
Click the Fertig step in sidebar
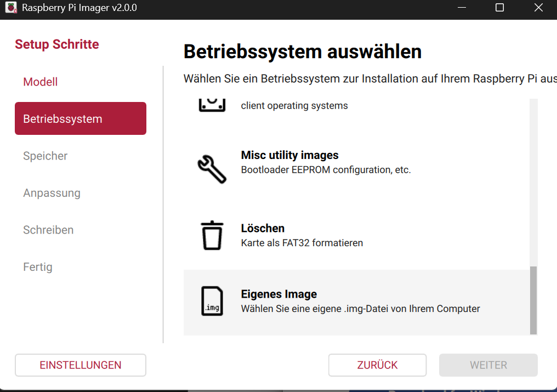pos(38,267)
